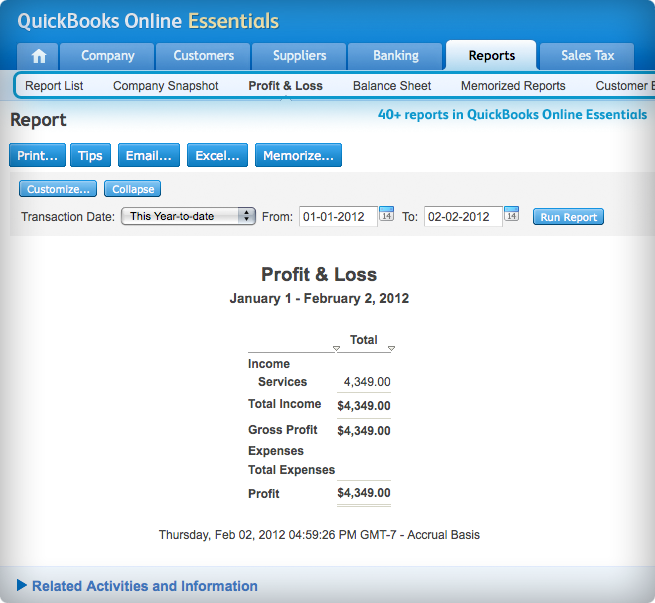Click the Total Expenses row label
Viewport: 655px width, 603px height.
[291, 470]
